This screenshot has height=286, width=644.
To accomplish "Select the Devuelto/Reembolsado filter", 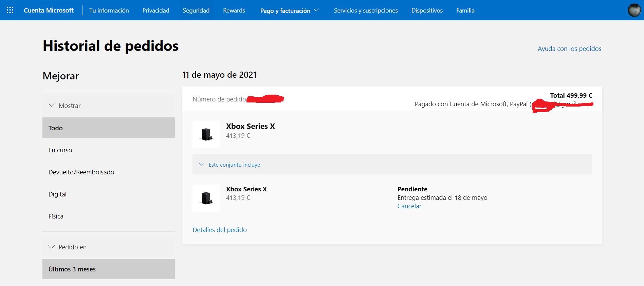I will point(81,172).
